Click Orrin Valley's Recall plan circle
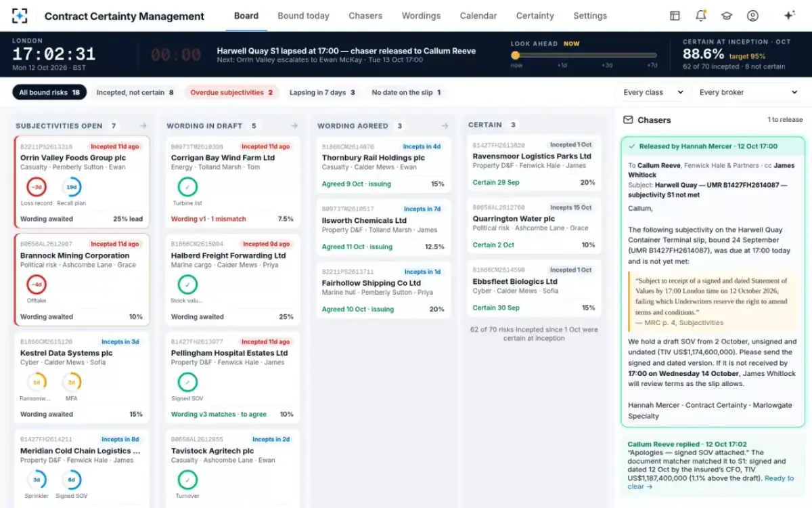The image size is (812, 508). pyautogui.click(x=71, y=186)
